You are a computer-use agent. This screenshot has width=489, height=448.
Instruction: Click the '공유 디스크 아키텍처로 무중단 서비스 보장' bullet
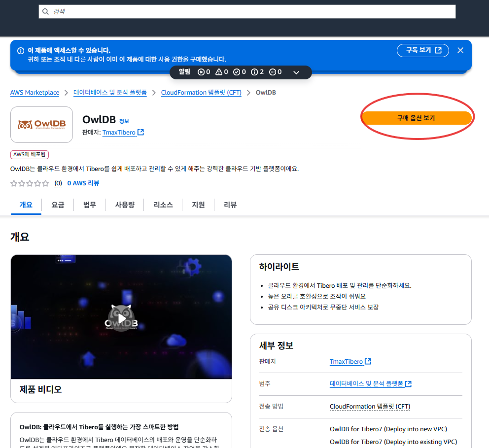click(323, 308)
